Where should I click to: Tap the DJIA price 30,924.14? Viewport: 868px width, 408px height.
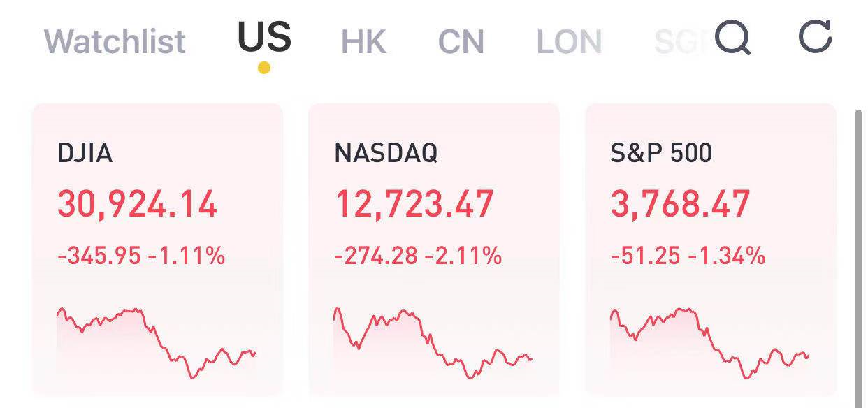(137, 205)
